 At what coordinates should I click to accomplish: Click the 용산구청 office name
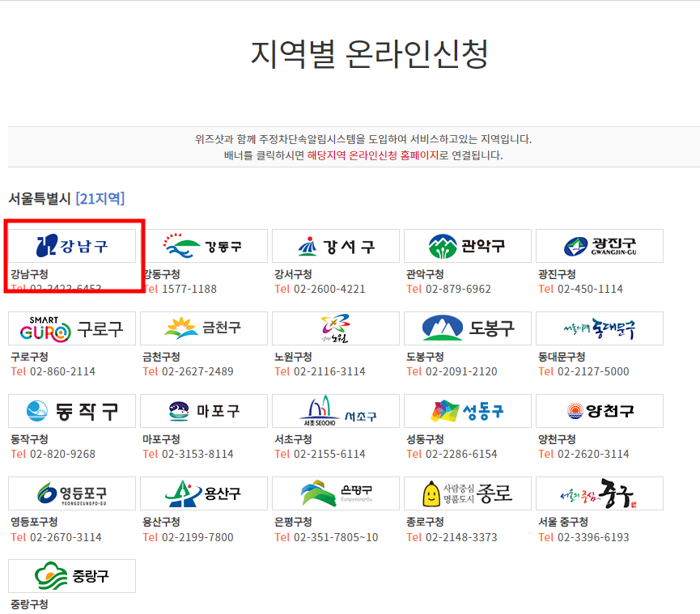(x=161, y=522)
